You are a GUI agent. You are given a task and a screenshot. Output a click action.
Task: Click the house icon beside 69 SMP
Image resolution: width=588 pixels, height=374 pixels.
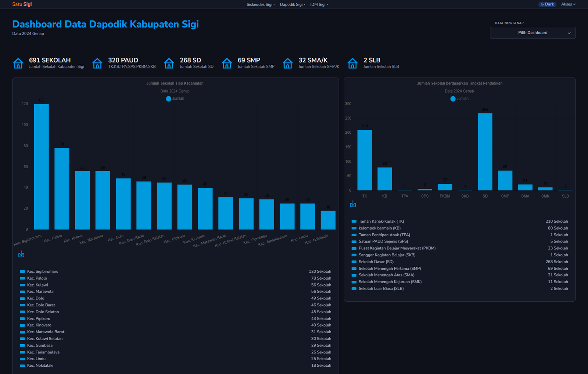(x=227, y=63)
